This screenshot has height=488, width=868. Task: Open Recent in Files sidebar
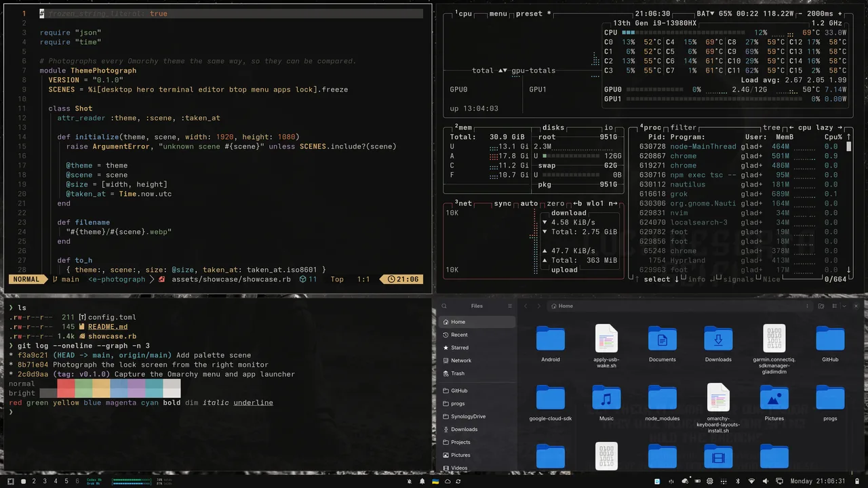pyautogui.click(x=477, y=335)
